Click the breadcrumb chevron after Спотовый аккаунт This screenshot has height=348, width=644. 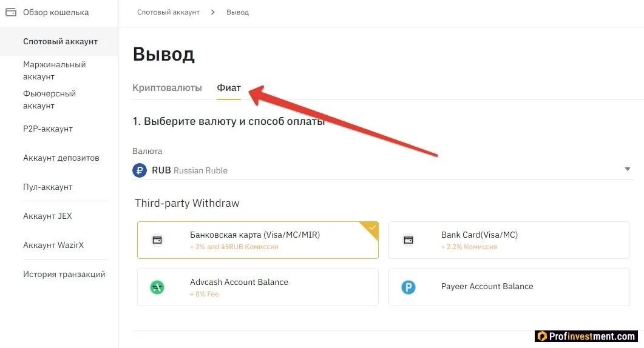213,12
